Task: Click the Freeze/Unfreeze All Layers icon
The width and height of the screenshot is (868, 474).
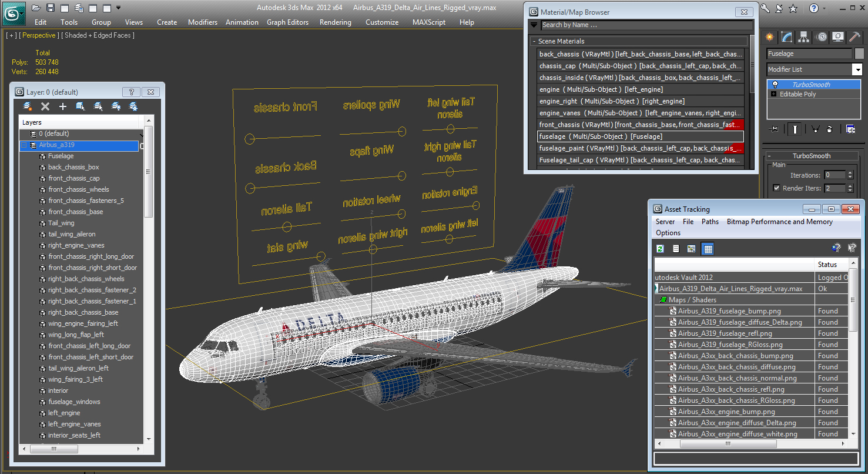Action: [133, 106]
